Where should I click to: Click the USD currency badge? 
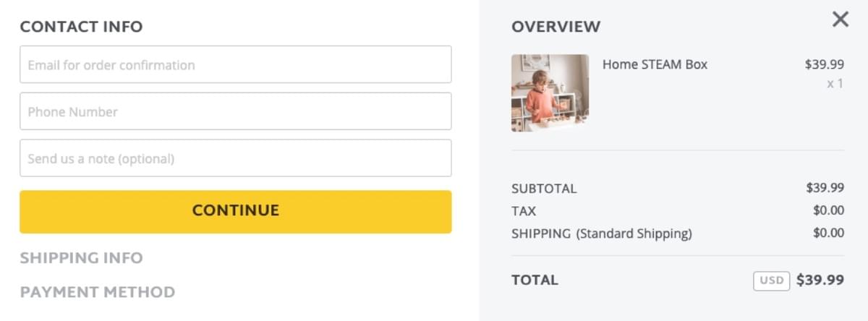(x=771, y=281)
